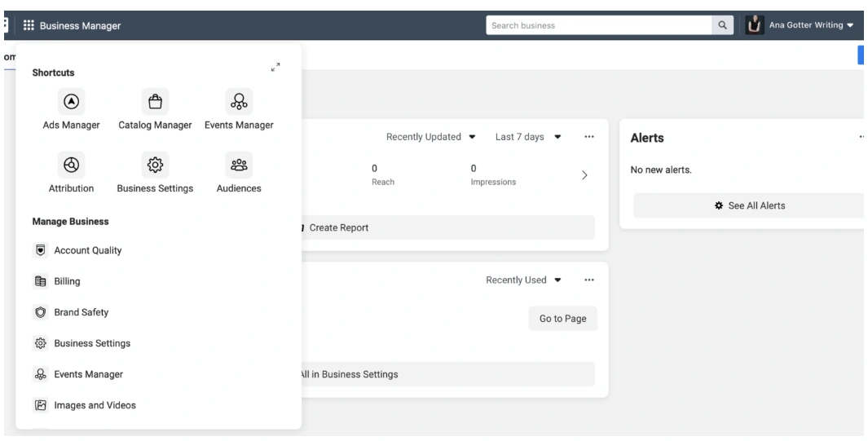Open the Events Manager shortcut icon
The height and width of the screenshot is (441, 868).
[239, 101]
